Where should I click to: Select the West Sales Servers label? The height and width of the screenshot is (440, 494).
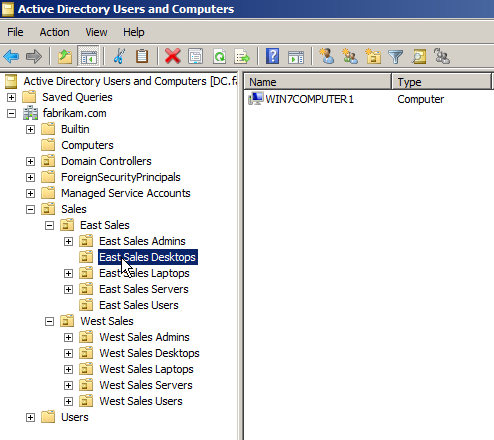146,385
